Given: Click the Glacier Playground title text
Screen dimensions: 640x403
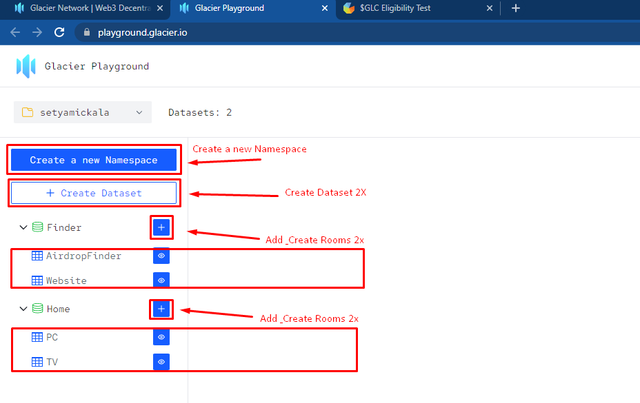Looking at the screenshot, I should coord(97,66).
